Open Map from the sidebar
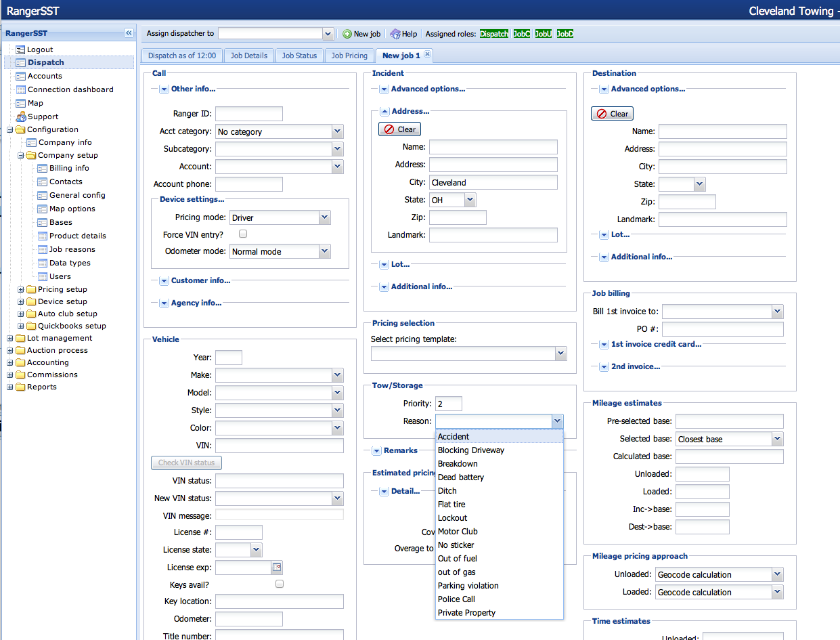The width and height of the screenshot is (840, 640). click(x=35, y=103)
